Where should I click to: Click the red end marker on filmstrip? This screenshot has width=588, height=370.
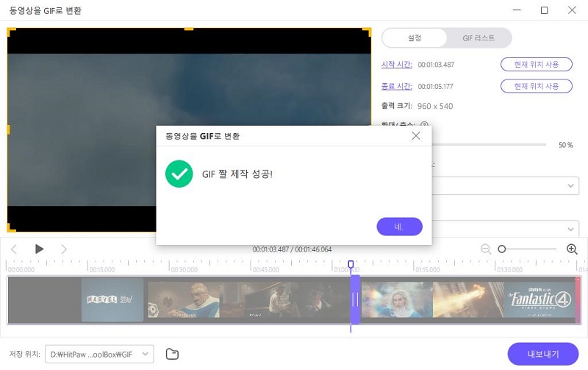click(x=578, y=299)
